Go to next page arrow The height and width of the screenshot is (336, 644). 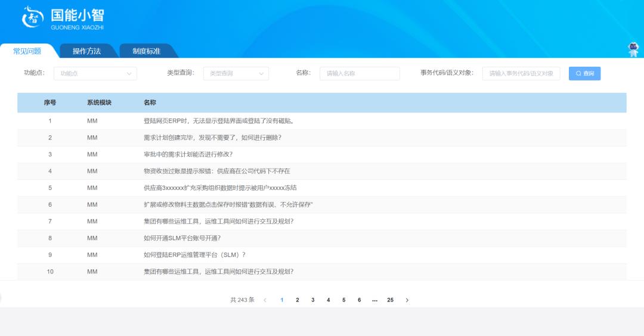point(407,300)
